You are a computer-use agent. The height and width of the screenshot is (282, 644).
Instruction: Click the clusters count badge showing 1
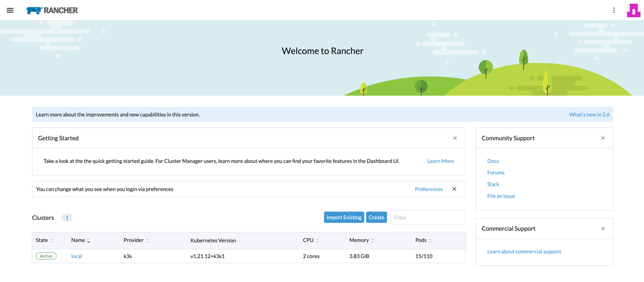pyautogui.click(x=67, y=218)
